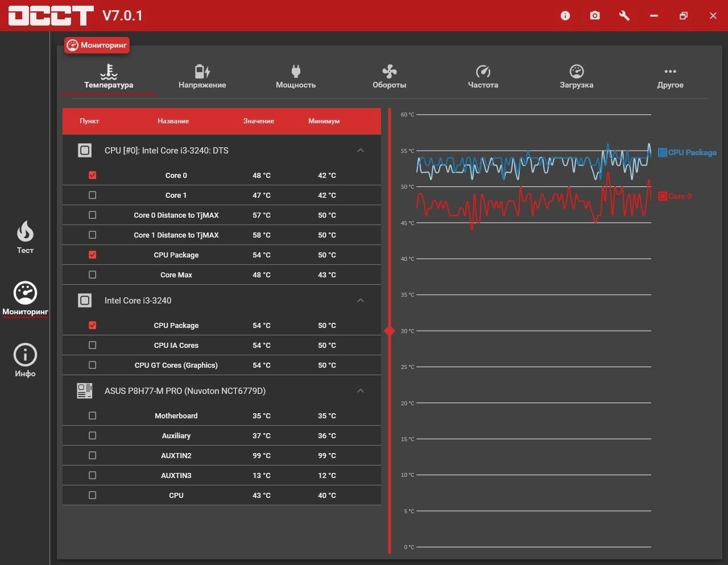Viewport: 728px width, 565px height.
Task: Switch to the Мощность tab label
Action: click(296, 85)
